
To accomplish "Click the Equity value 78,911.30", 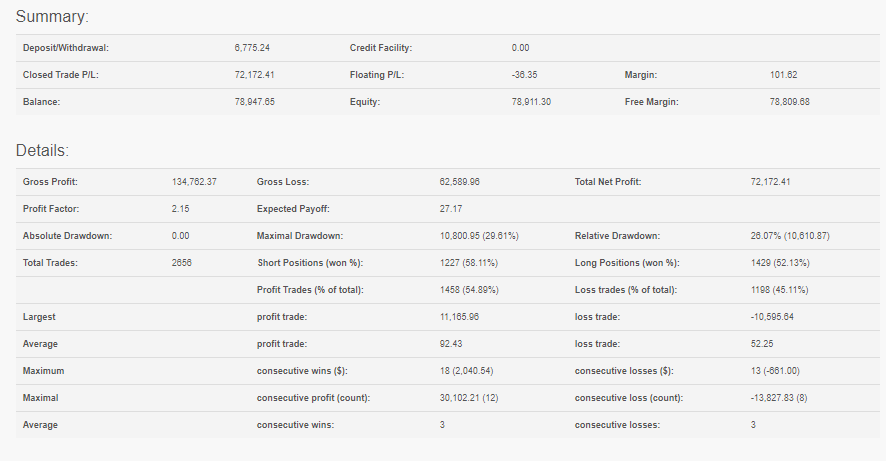I will [531, 102].
